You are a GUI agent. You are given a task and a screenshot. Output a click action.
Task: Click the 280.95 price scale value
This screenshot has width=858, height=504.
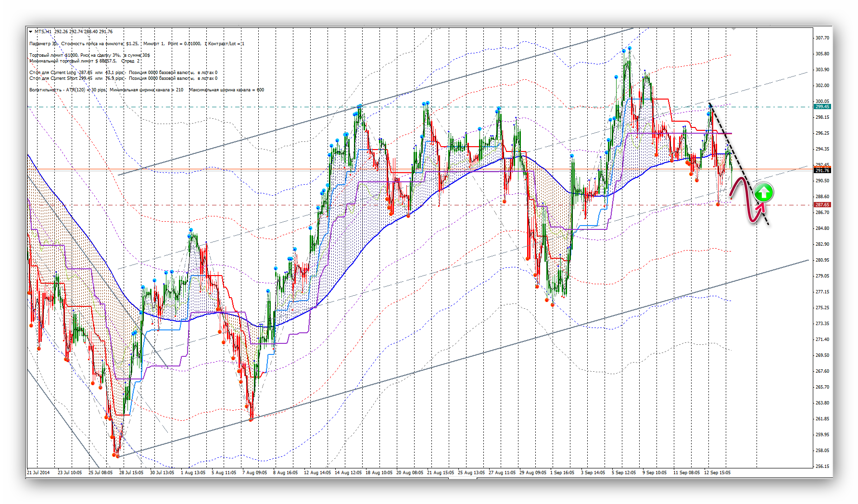(822, 260)
